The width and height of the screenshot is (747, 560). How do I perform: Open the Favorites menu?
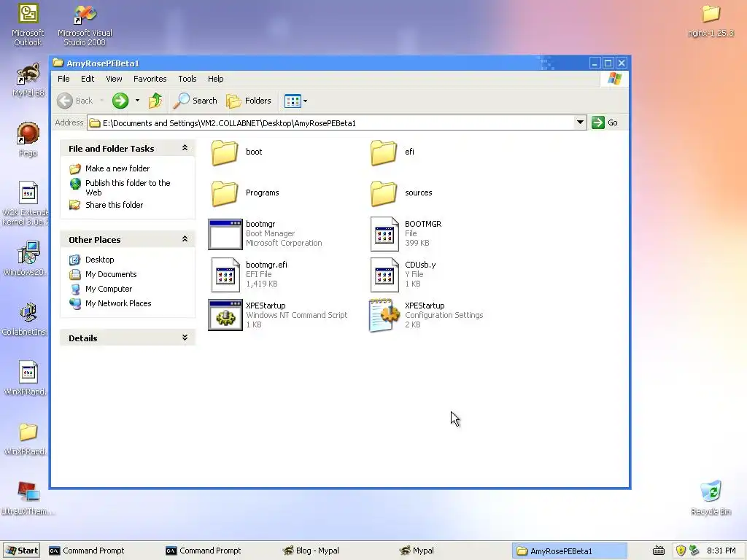point(150,79)
